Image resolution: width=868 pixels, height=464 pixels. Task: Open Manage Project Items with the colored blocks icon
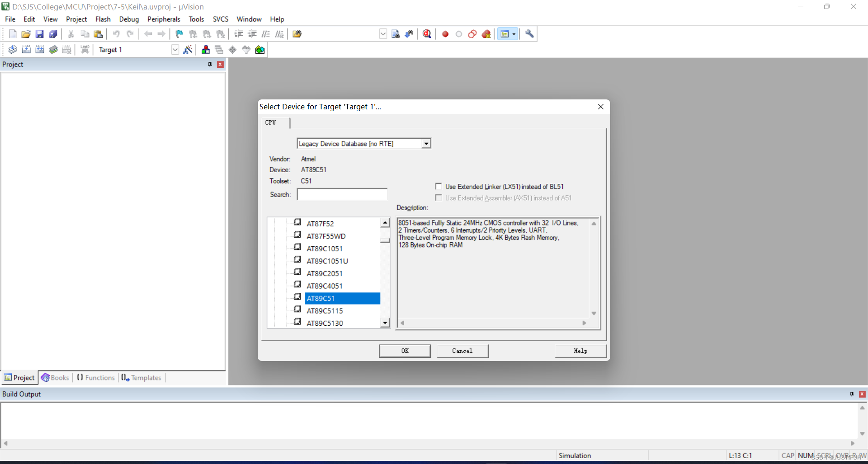tap(206, 50)
